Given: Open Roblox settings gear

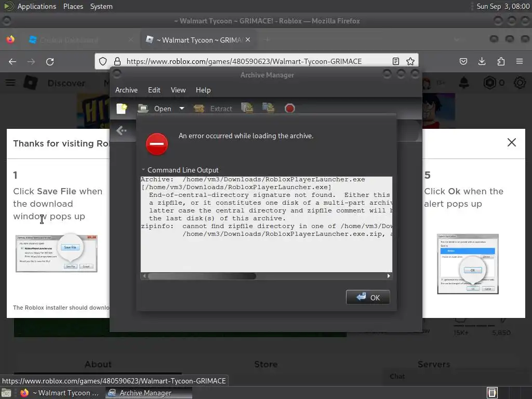Looking at the screenshot, I should (x=520, y=83).
